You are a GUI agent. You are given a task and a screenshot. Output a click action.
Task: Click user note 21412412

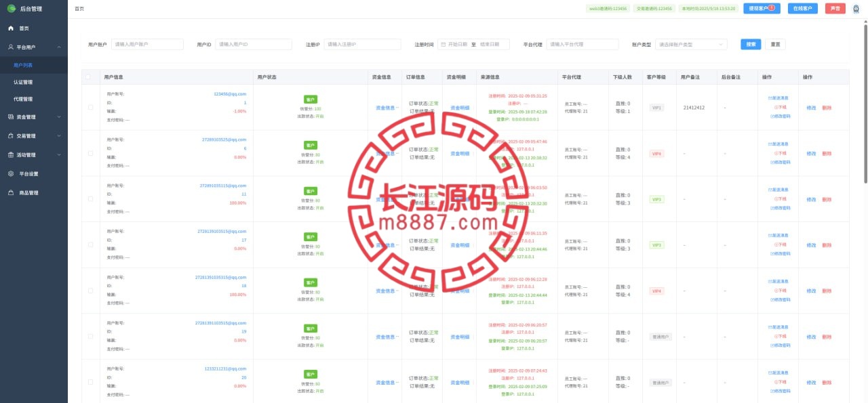694,107
